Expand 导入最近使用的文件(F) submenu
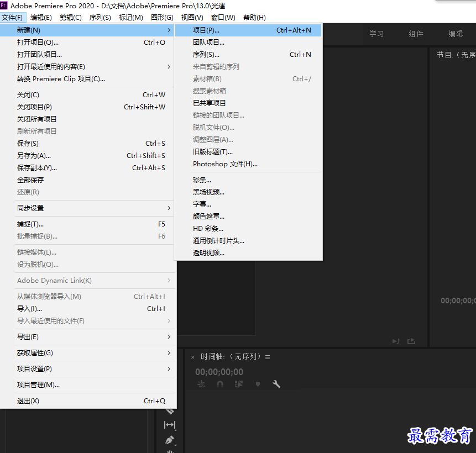Image resolution: width=476 pixels, height=453 pixels. click(87, 321)
